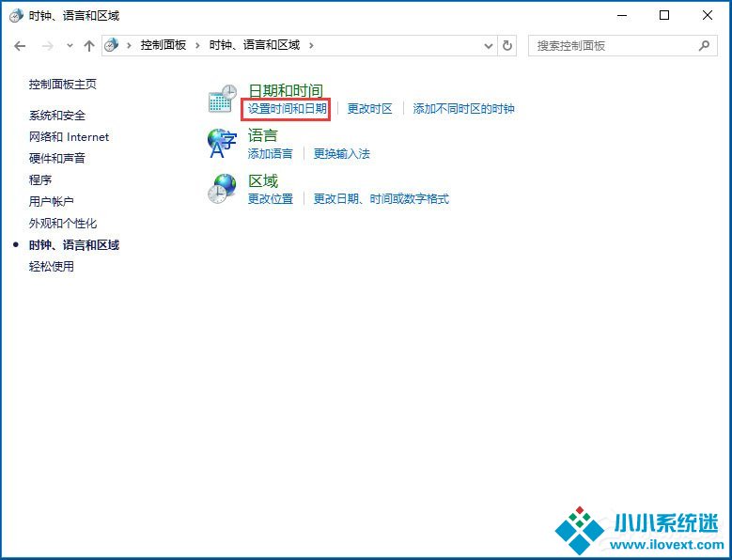Viewport: 732px width, 560px height.
Task: Close the control panel window
Action: click(x=708, y=15)
